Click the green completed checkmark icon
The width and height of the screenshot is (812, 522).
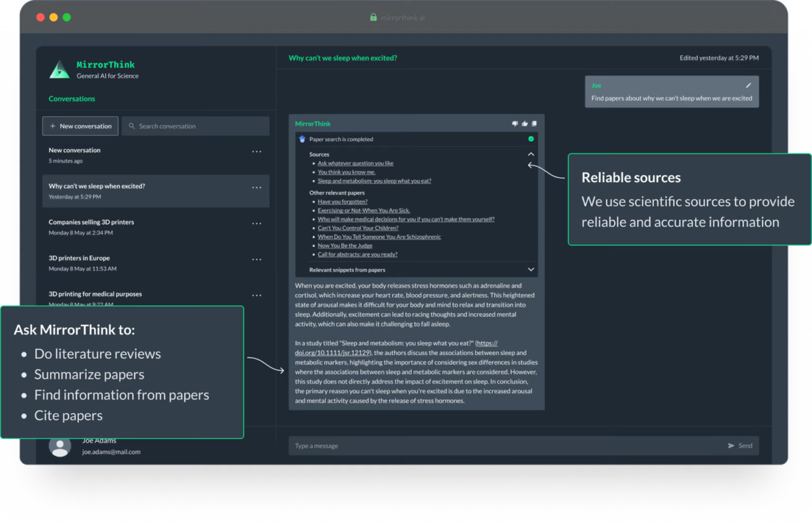tap(531, 139)
